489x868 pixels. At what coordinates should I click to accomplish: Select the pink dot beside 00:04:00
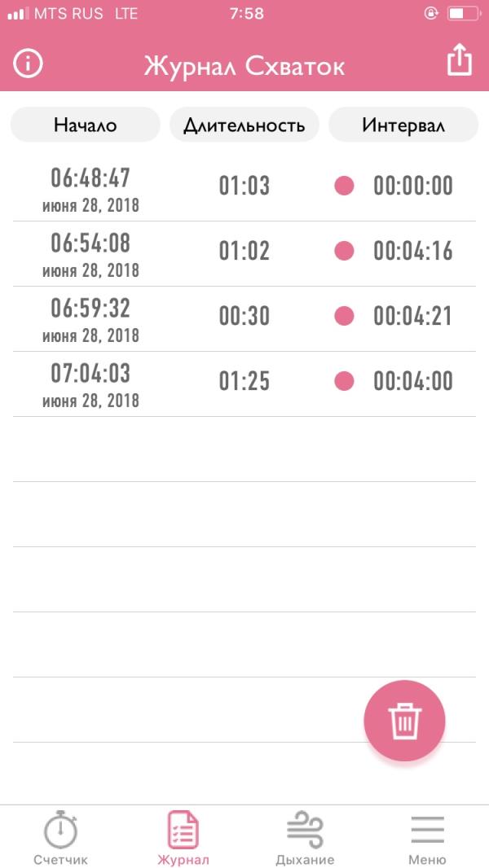click(344, 381)
